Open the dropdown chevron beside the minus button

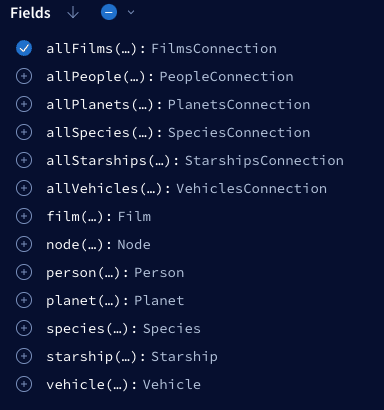[x=131, y=12]
